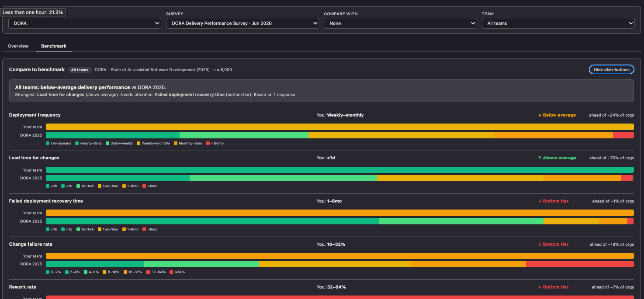Screen dimensions: 644x299
Task: Click the <1h legend swatch under Lead time
Action: (x=48, y=186)
